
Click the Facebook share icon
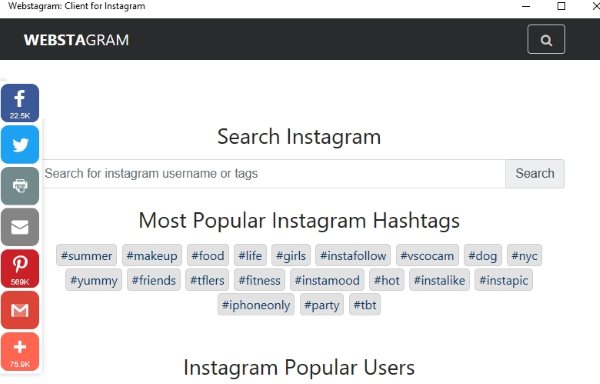pos(20,103)
